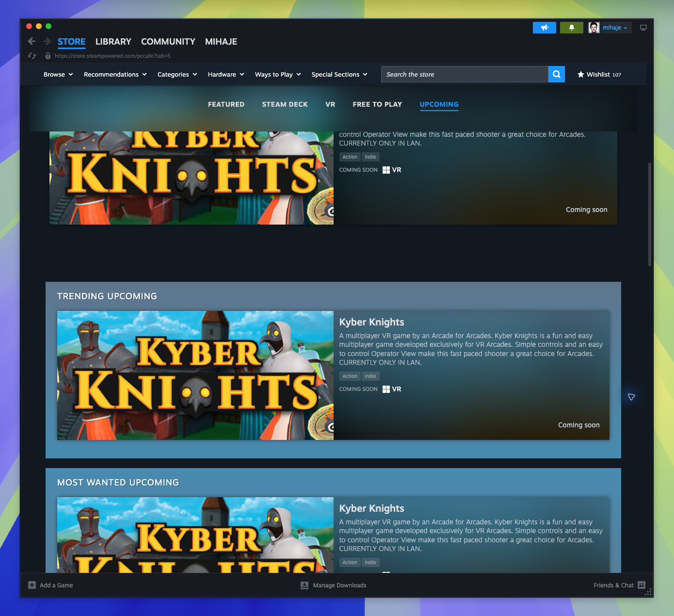The width and height of the screenshot is (674, 616).
Task: Open the mihaje account dropdown
Action: coord(615,28)
